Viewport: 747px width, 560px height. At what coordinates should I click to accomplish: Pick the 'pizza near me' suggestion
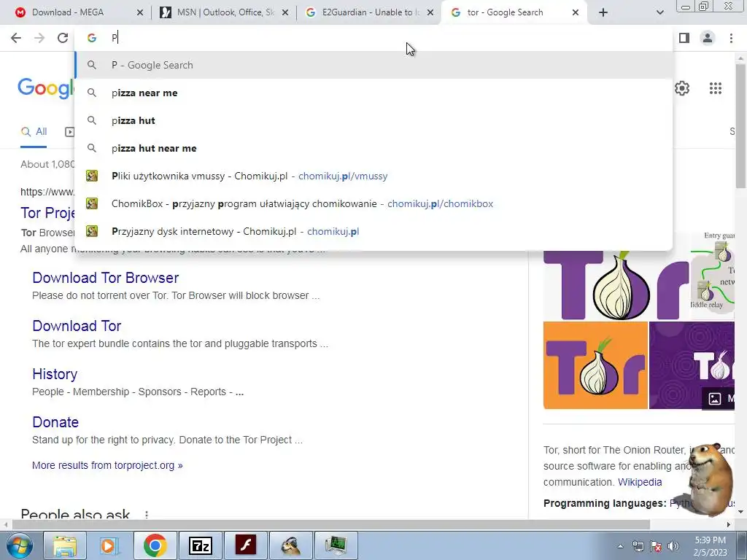tap(373, 93)
